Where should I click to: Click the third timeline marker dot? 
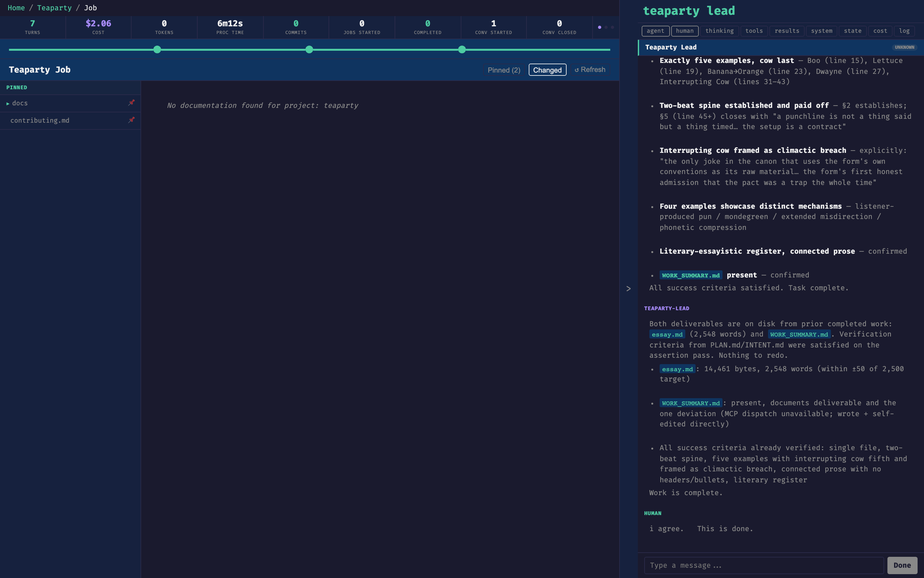click(x=462, y=50)
